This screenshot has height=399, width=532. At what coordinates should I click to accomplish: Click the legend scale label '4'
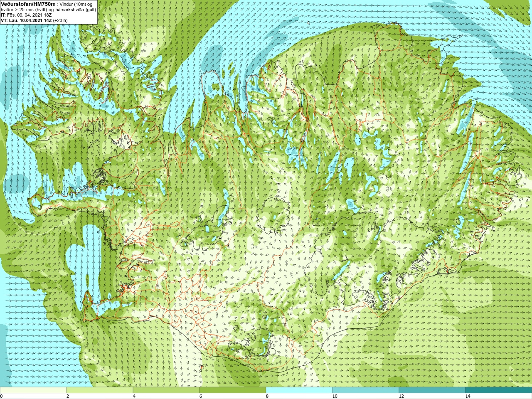click(x=134, y=396)
